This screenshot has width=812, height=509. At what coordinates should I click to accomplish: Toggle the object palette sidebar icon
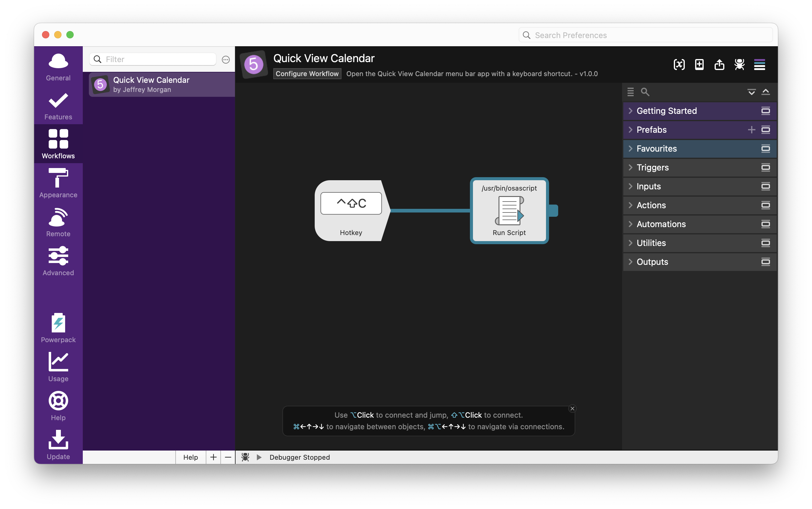760,64
